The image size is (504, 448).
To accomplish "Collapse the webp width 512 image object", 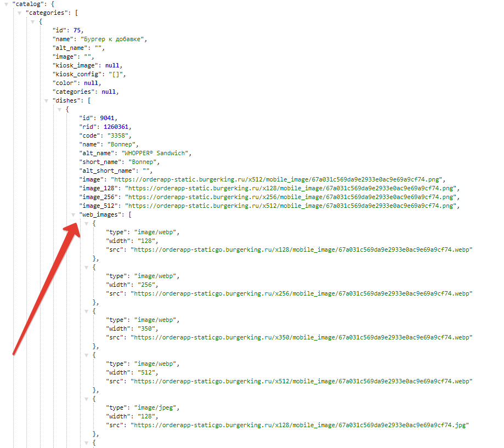I will point(86,355).
